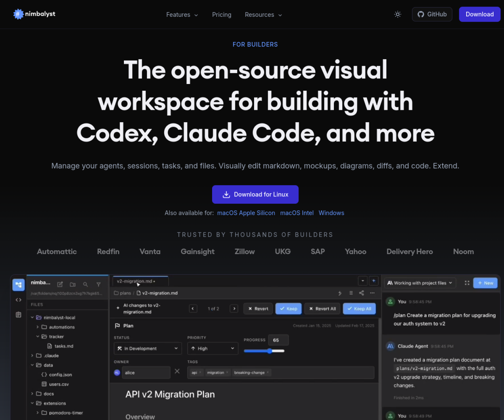Click the Claude Agent avatar in the chat
Screen dimensions: 504x420
tap(390, 346)
